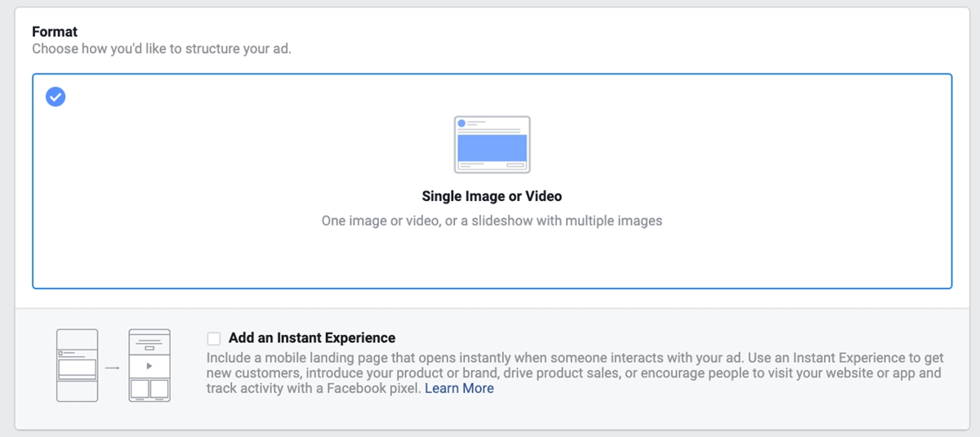Select the "Single Image or Video" title
The image size is (980, 437).
(x=492, y=196)
